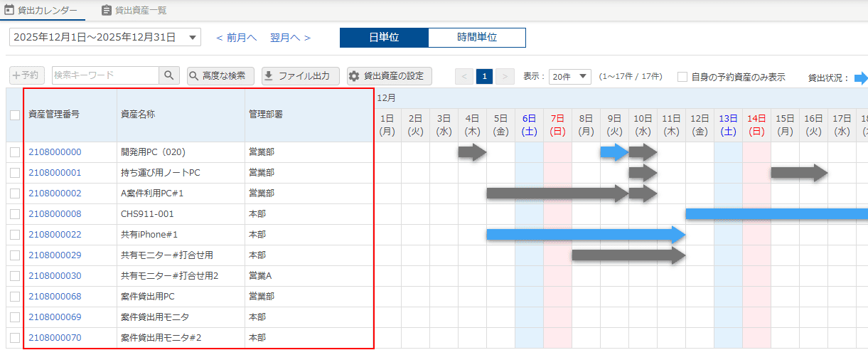Viewport: 868px width, 350px height.
Task: Click the +予約 add reservation button
Action: 27,76
